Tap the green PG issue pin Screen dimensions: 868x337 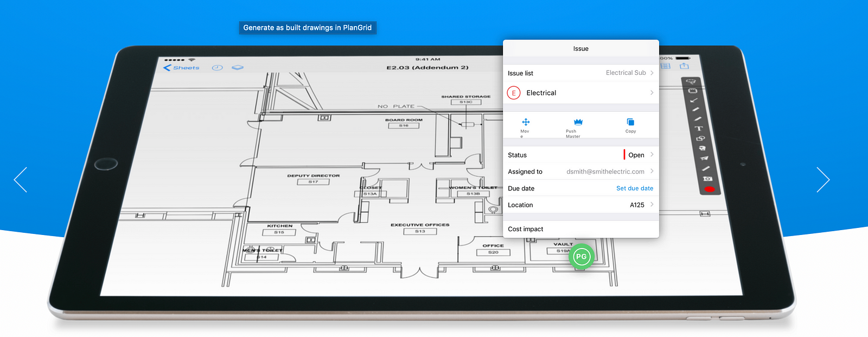click(582, 257)
